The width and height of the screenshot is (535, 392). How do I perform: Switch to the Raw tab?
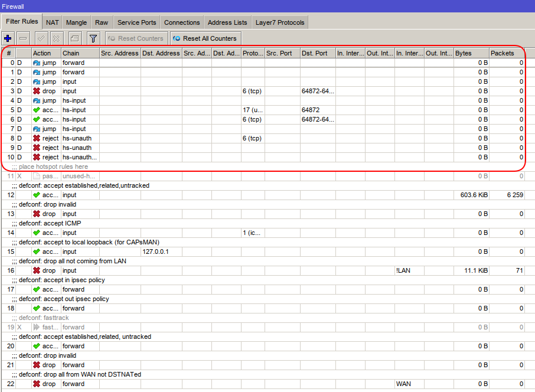[102, 22]
